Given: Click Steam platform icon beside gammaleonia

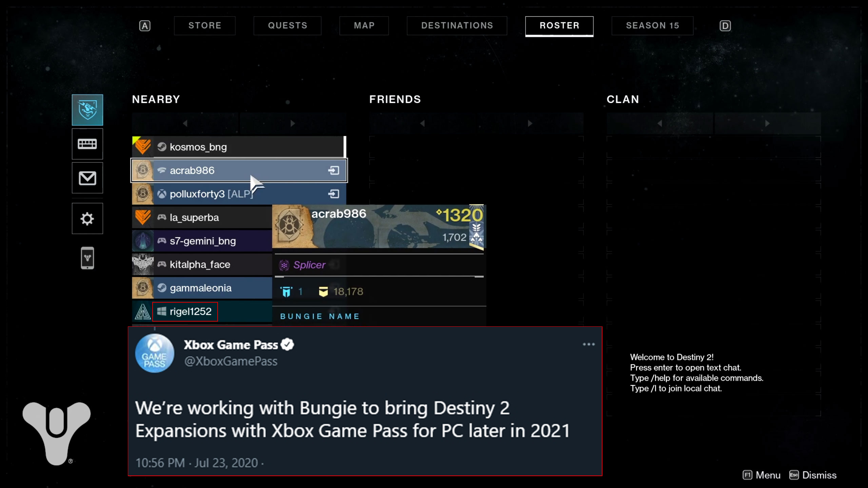Looking at the screenshot, I should coord(162,288).
